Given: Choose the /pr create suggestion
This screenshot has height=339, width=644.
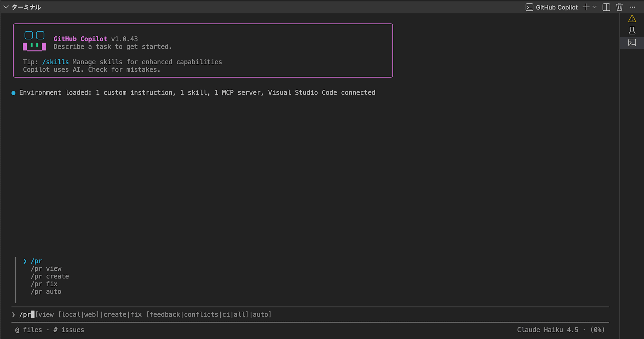Looking at the screenshot, I should point(50,276).
